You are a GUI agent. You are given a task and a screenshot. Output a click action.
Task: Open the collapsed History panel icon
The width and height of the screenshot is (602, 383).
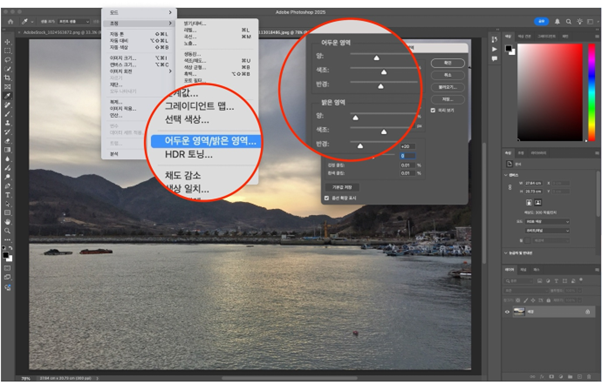[494, 40]
